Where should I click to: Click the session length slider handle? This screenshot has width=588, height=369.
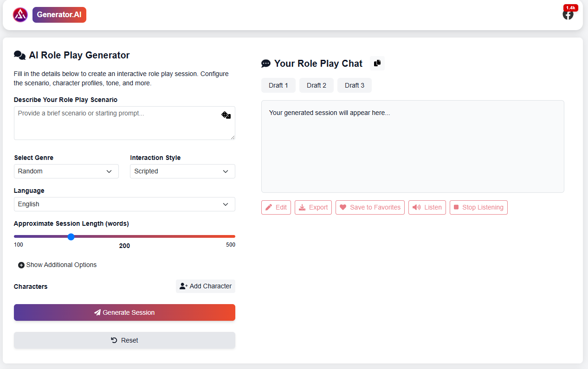[71, 236]
